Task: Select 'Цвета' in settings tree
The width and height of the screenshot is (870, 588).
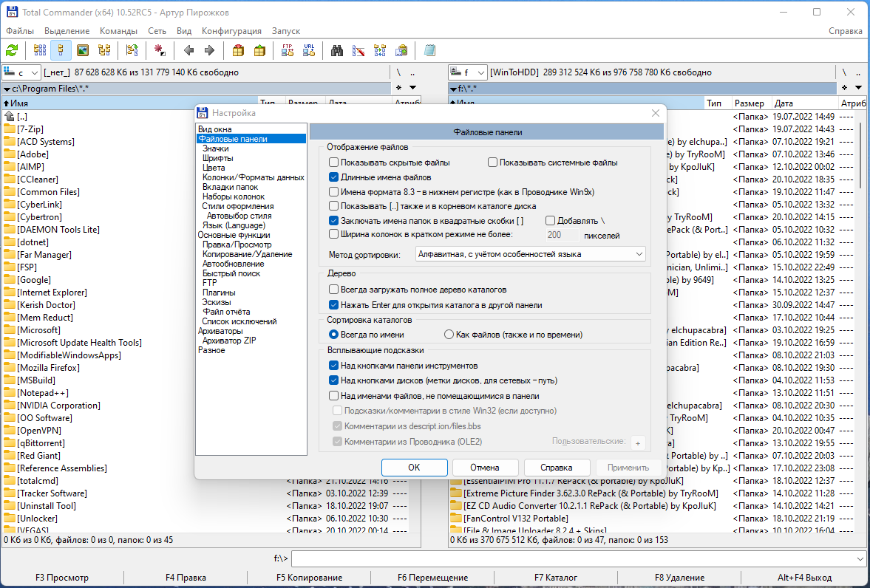Action: click(214, 168)
